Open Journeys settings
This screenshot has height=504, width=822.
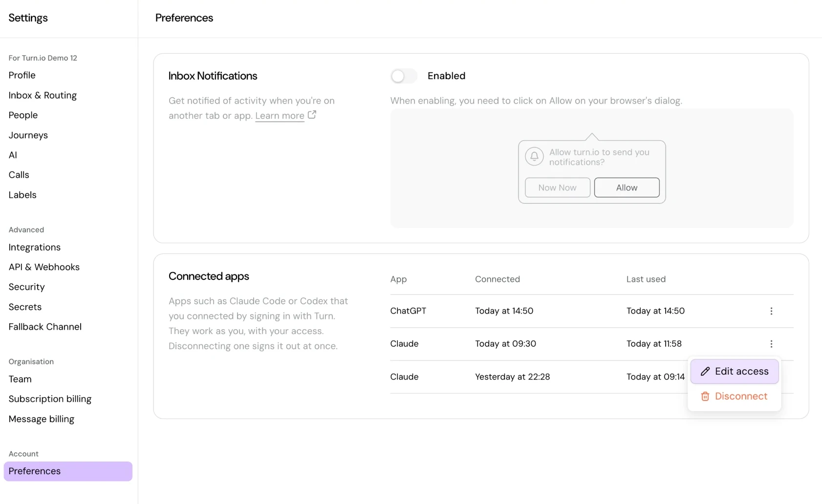coord(28,135)
